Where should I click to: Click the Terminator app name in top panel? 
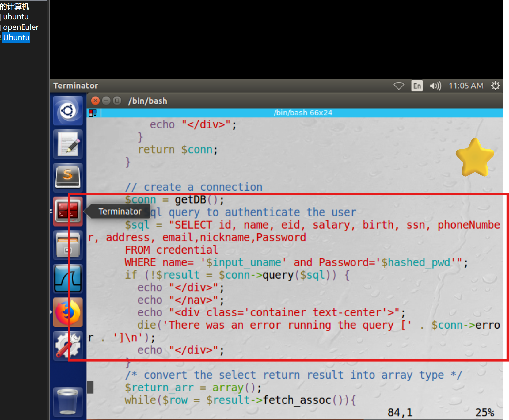point(76,86)
